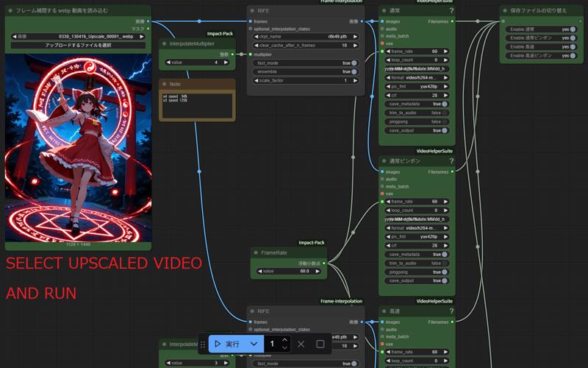Viewport: 588px width, 368px height.
Task: Collapse the upper RIFE node via its title dot
Action: pyautogui.click(x=252, y=11)
